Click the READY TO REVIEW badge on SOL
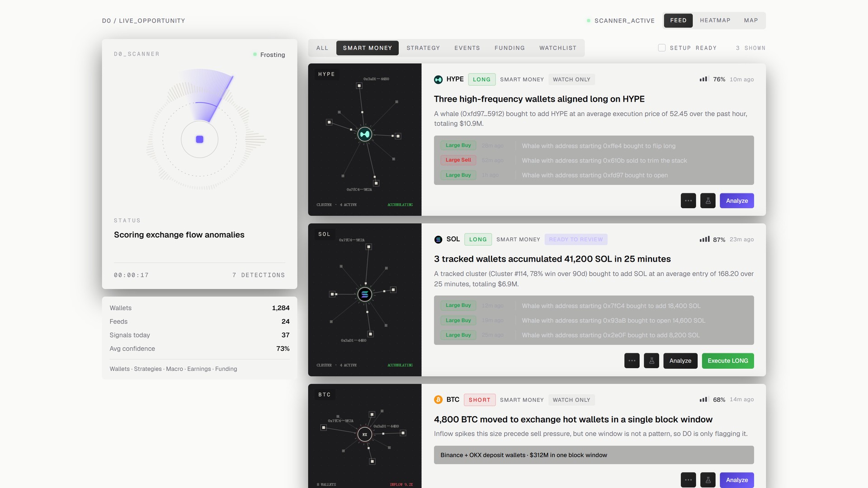Image resolution: width=868 pixels, height=488 pixels. [576, 239]
